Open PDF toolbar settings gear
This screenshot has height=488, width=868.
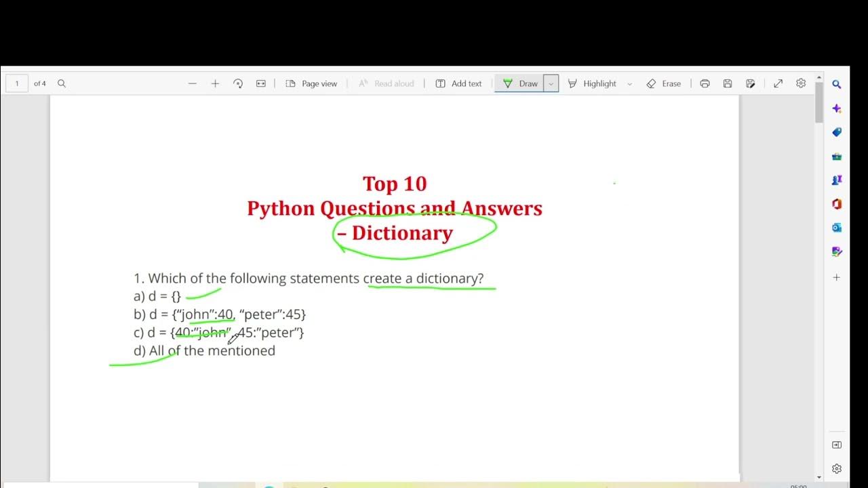[801, 83]
